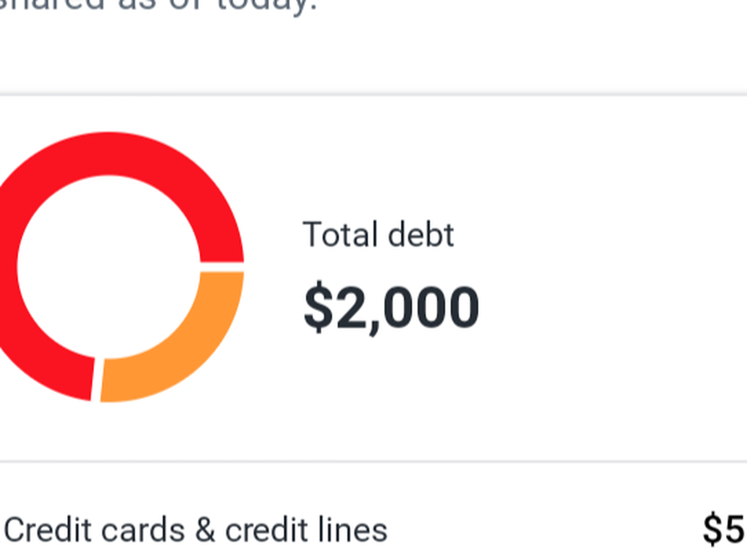Click the dollar sign in $2,000
Viewport: 747px width, 560px height.
click(318, 308)
